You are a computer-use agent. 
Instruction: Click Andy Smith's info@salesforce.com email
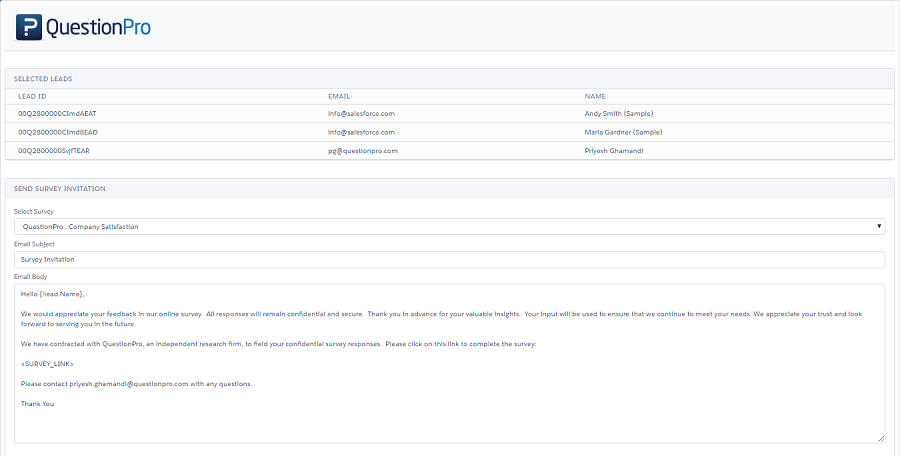pos(361,114)
